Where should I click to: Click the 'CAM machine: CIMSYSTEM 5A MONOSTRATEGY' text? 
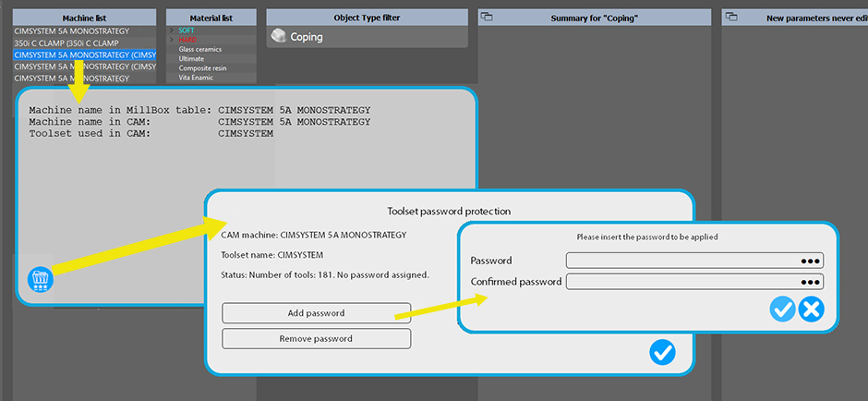313,235
